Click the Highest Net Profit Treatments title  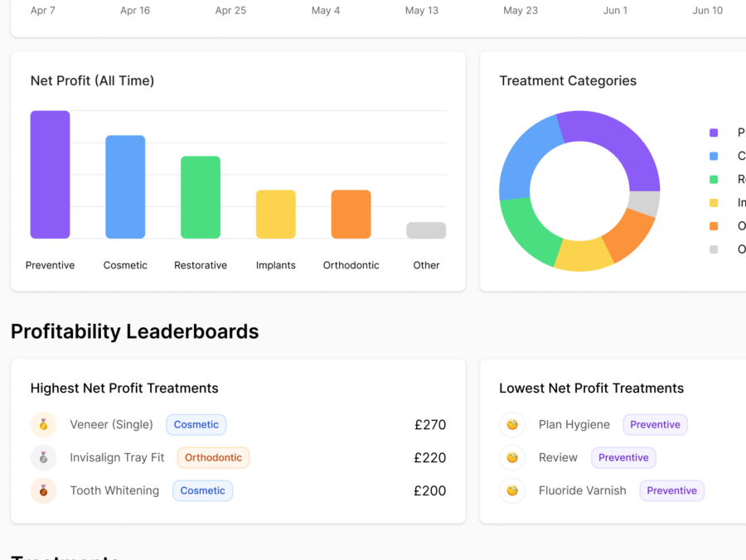(124, 389)
